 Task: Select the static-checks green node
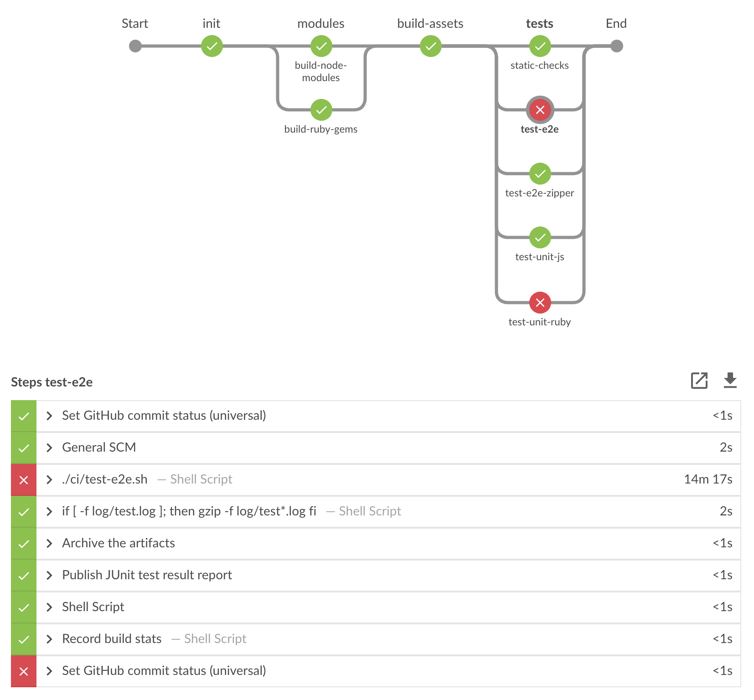pos(540,46)
